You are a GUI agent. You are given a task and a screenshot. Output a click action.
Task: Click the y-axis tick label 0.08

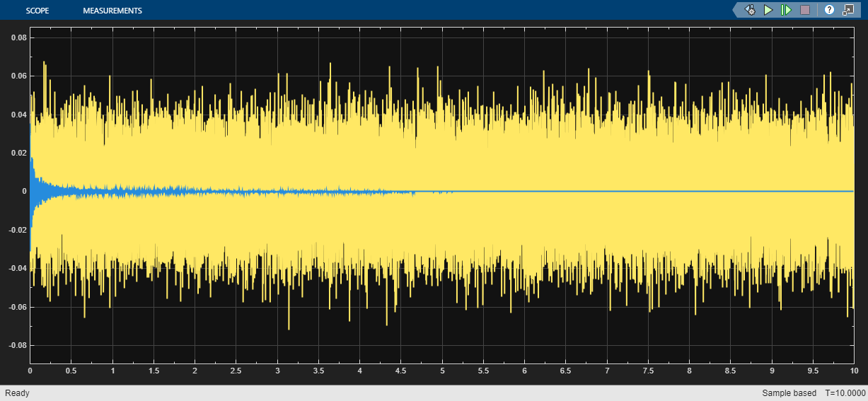click(18, 37)
